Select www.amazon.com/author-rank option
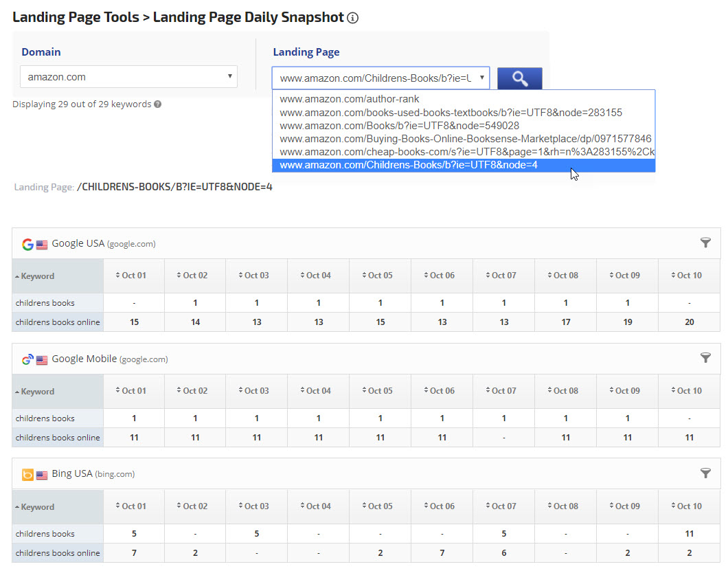728x571 pixels. click(x=350, y=99)
